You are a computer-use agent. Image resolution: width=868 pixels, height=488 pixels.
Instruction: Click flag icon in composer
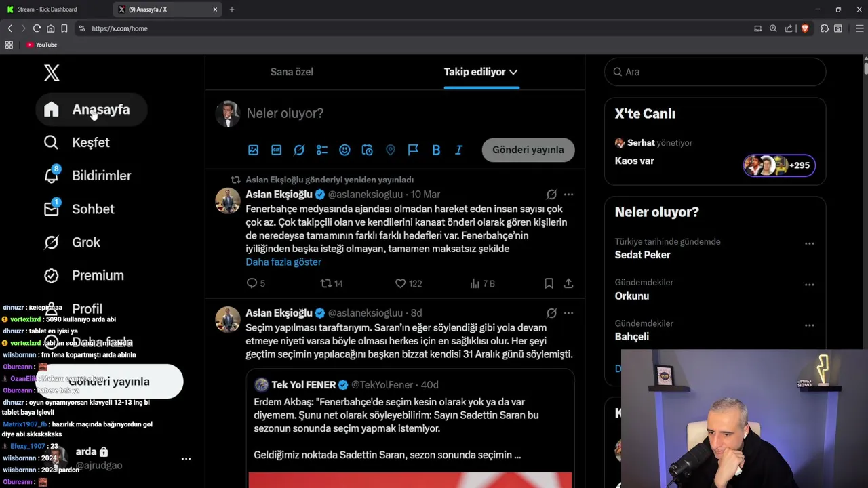pyautogui.click(x=413, y=150)
